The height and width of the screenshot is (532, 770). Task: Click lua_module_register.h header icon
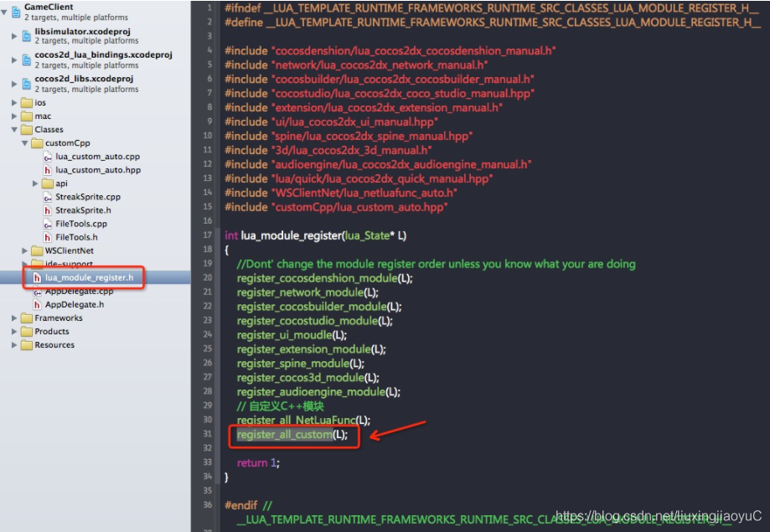[37, 277]
